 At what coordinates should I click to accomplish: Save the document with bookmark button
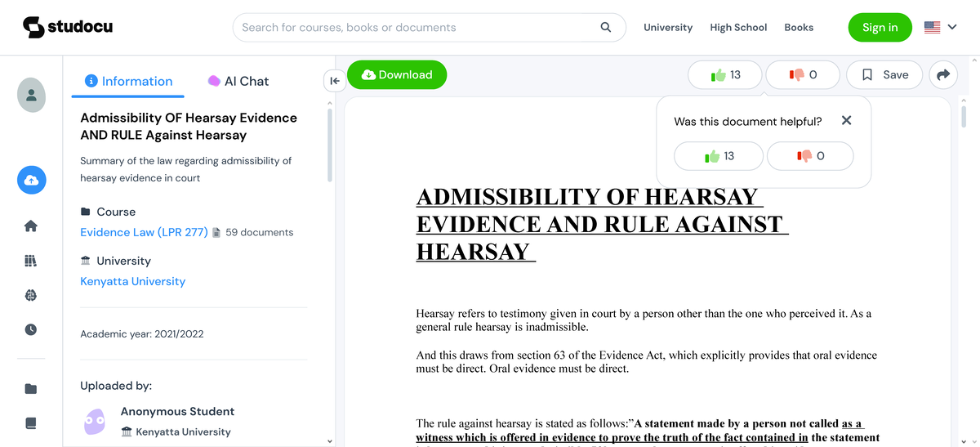(884, 74)
